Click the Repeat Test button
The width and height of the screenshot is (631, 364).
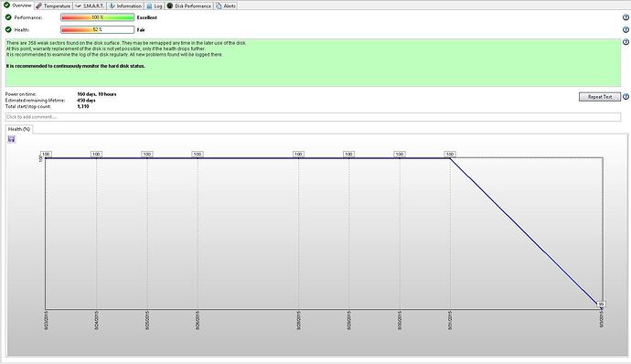coord(600,97)
